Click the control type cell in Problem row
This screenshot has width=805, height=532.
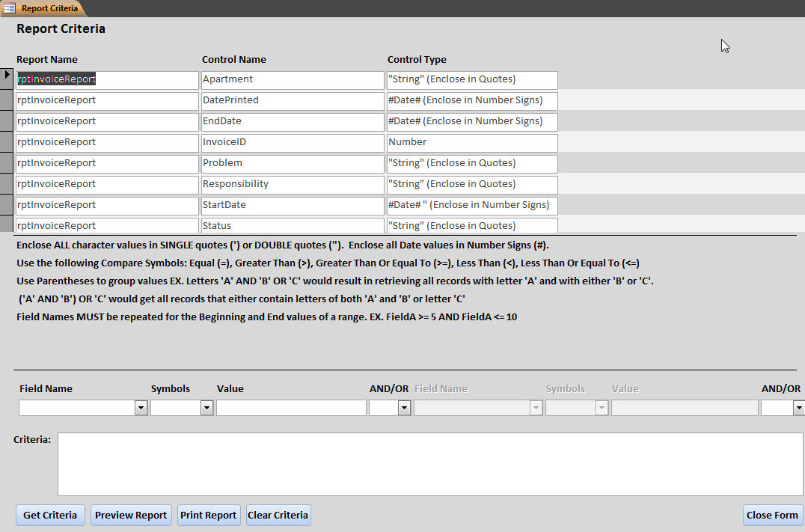pyautogui.click(x=472, y=164)
